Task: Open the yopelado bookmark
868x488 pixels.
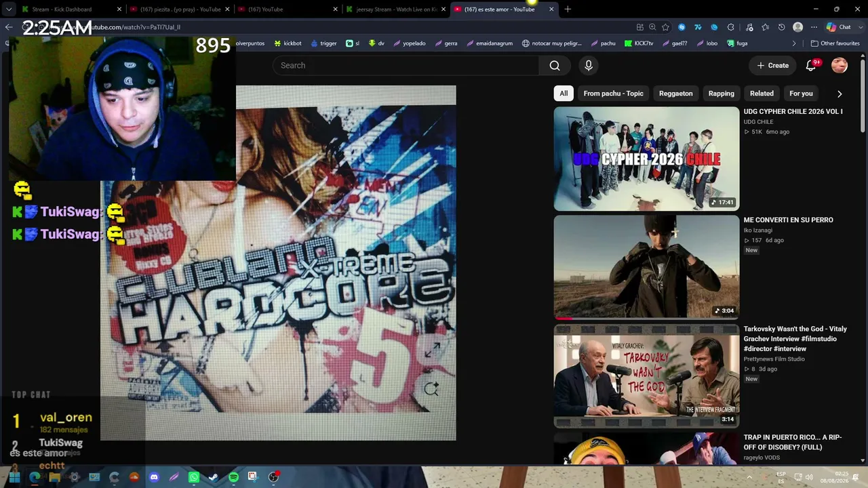Action: coord(408,43)
